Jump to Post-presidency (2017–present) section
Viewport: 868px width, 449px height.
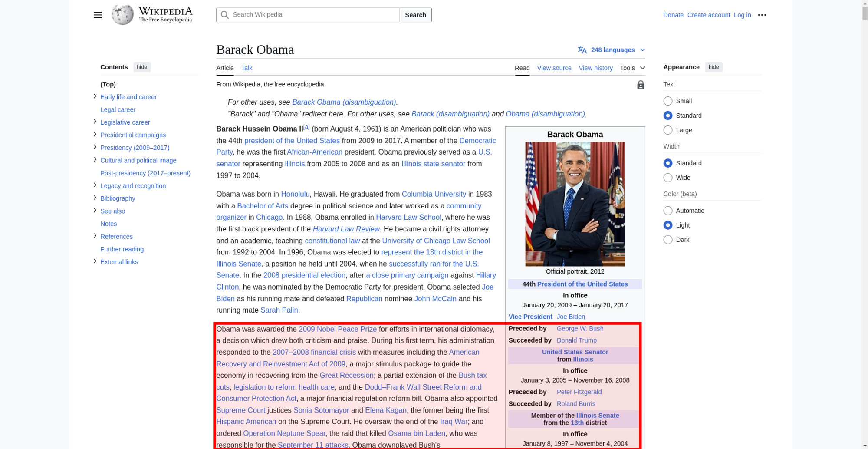coord(145,173)
